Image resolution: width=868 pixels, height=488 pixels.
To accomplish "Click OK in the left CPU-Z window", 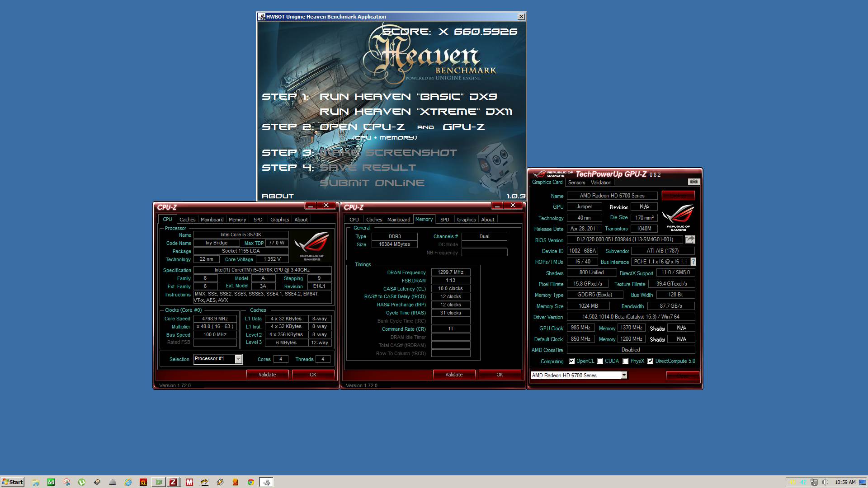I will [x=313, y=375].
